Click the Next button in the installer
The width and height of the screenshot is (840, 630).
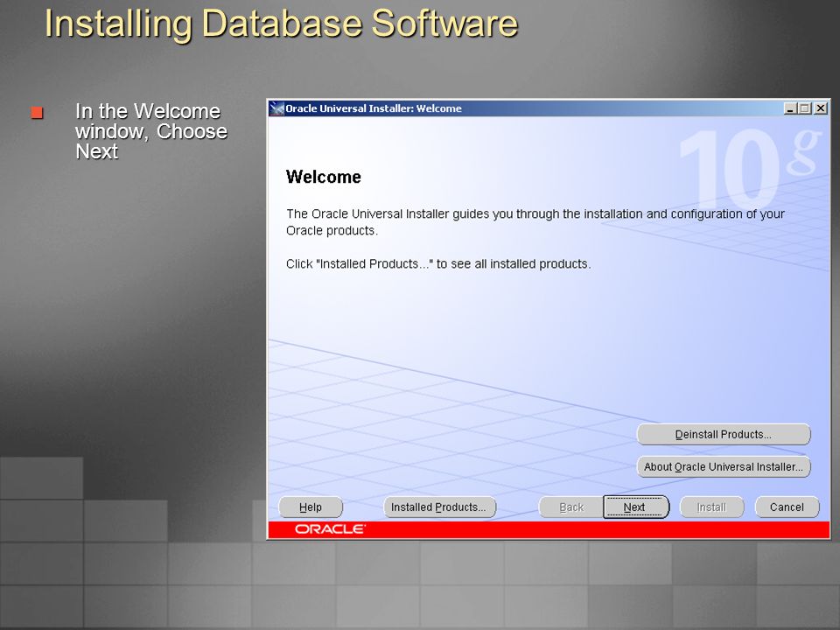pos(636,507)
